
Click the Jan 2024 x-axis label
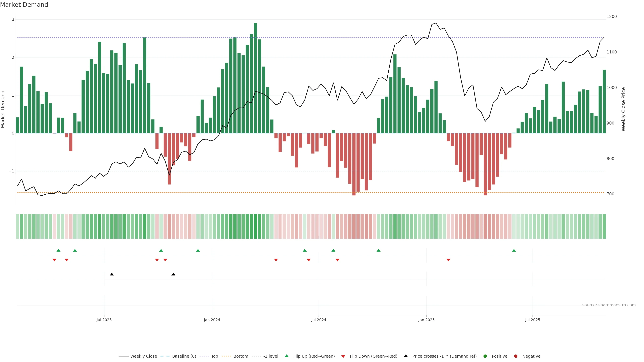tap(212, 320)
